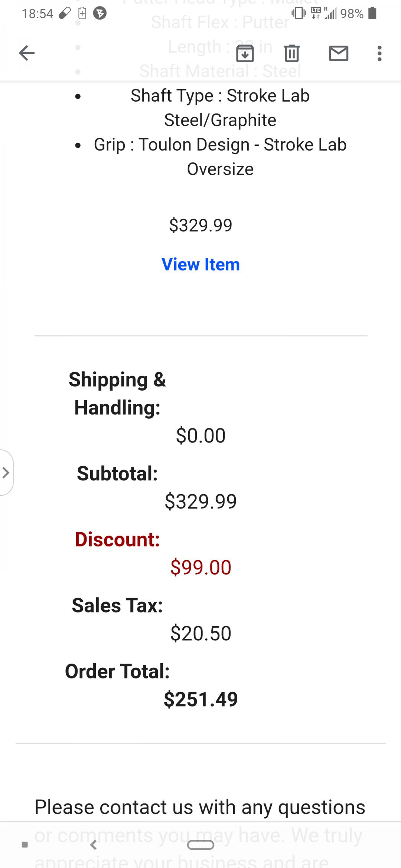Tap the Order Total amount $251.49
401x868 pixels.
click(200, 699)
